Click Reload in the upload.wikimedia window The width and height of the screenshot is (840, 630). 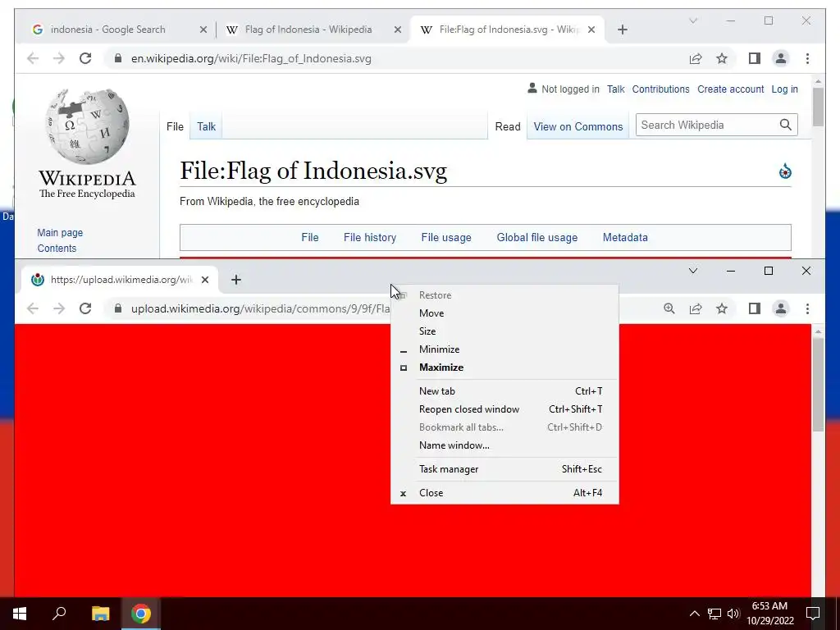pyautogui.click(x=85, y=308)
